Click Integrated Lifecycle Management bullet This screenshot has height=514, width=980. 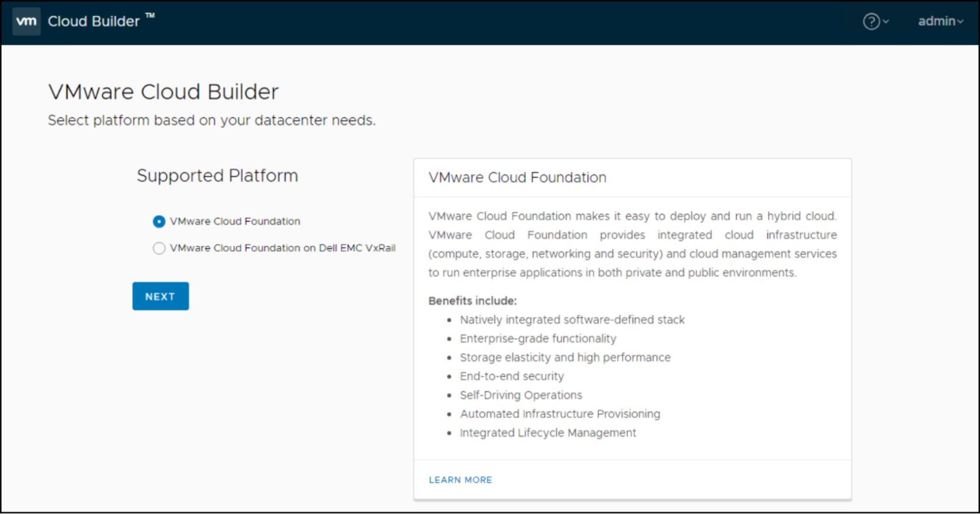tap(548, 433)
